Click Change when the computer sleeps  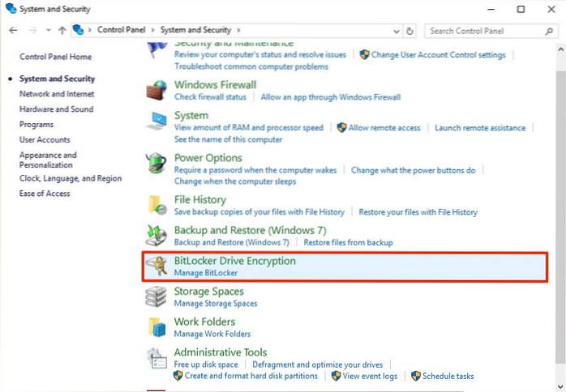tap(235, 181)
